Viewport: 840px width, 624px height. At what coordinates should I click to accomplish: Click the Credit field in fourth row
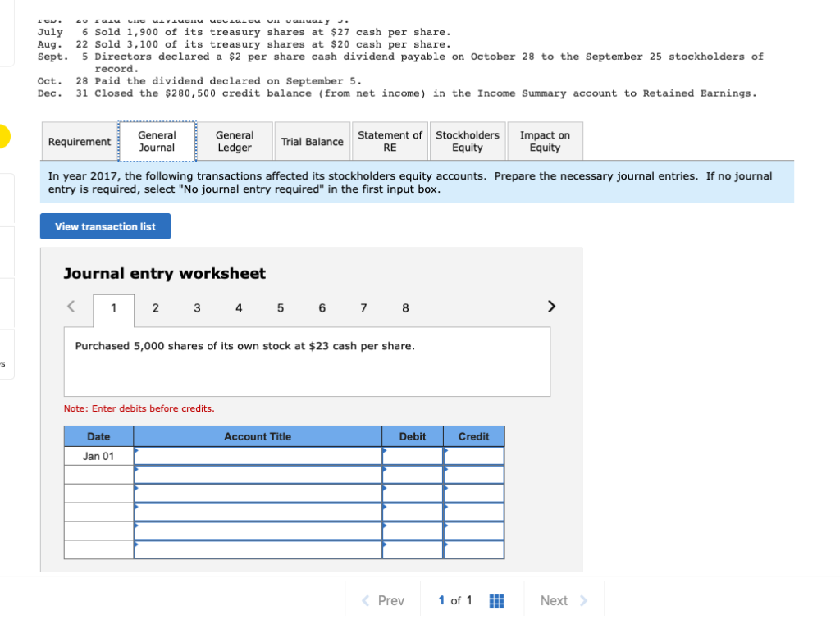pos(474,512)
